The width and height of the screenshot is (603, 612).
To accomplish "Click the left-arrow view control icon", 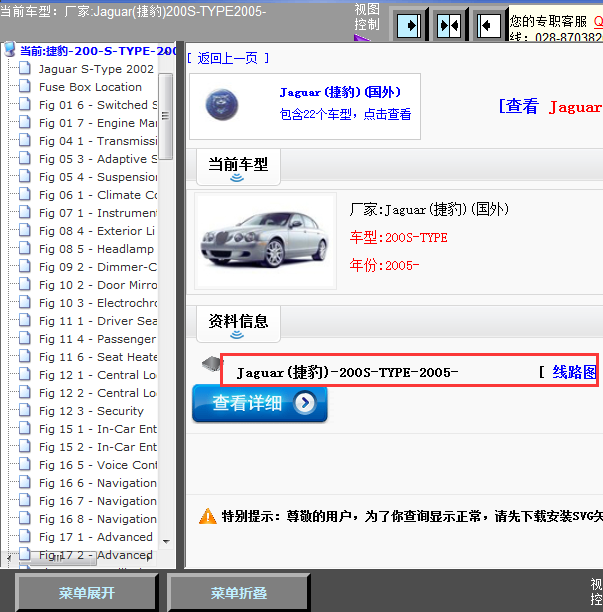I will click(489, 25).
